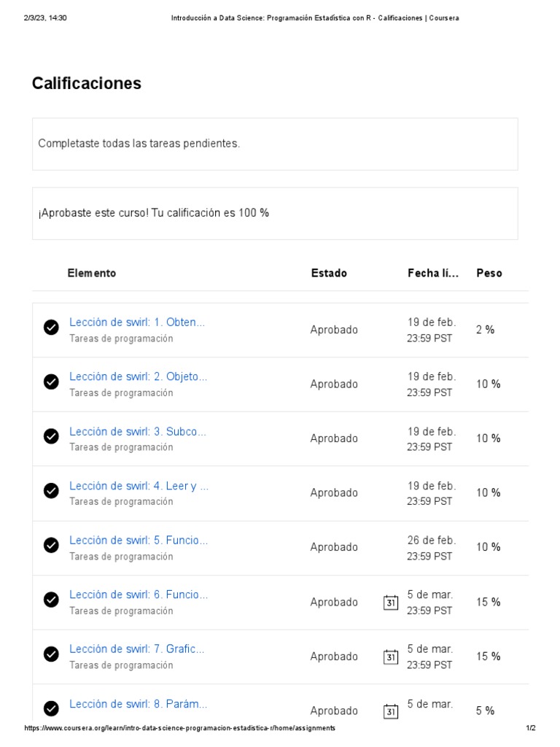Click the truncated Fecha lí... column header
The width and height of the screenshot is (560, 747).
click(x=433, y=273)
